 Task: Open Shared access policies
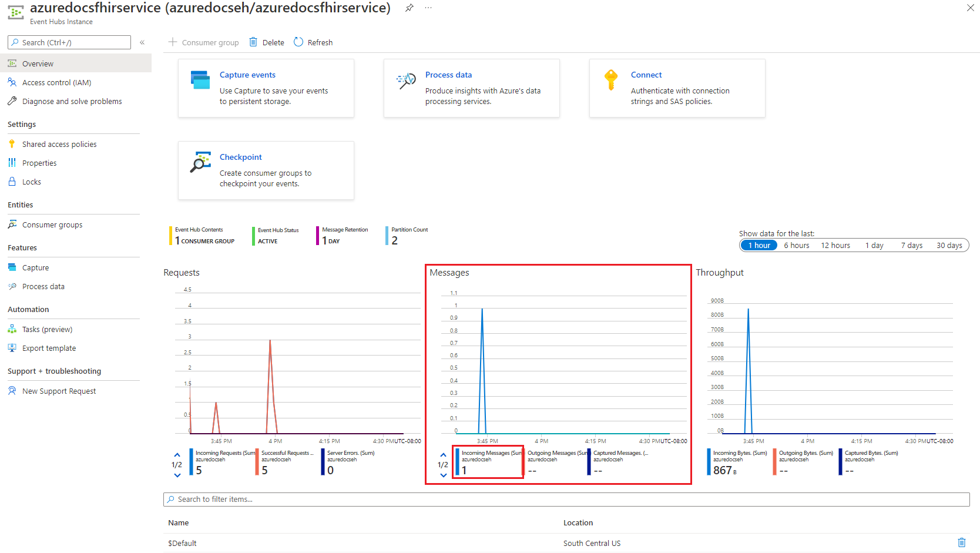pyautogui.click(x=59, y=145)
